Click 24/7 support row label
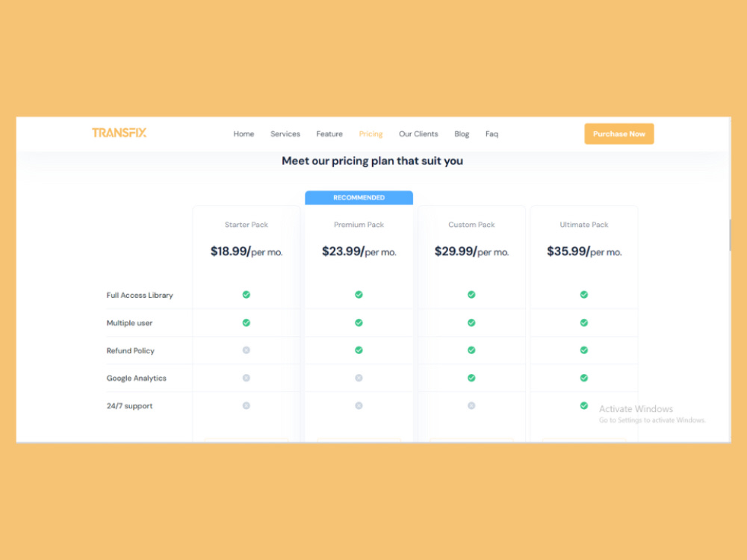Viewport: 747px width, 560px height. [x=129, y=405]
